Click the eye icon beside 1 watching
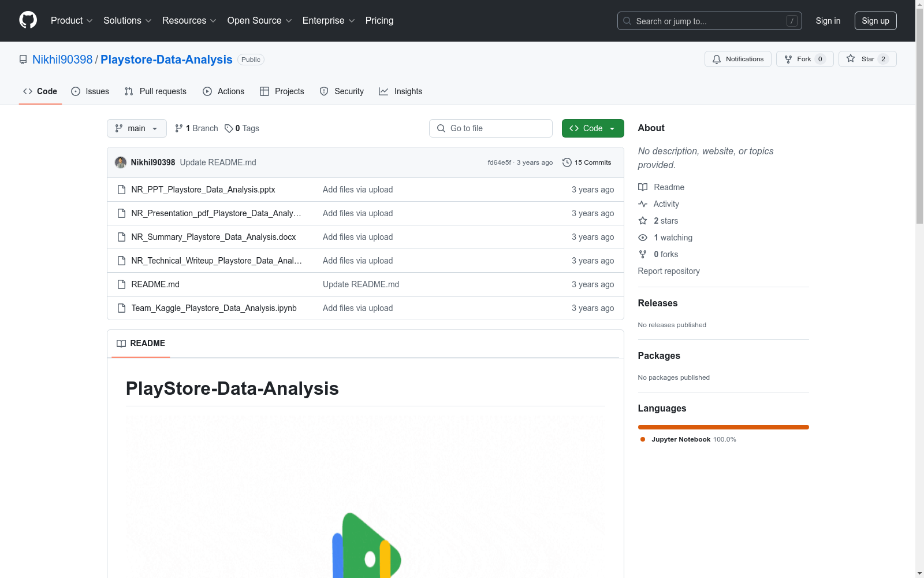This screenshot has height=578, width=924. point(643,238)
